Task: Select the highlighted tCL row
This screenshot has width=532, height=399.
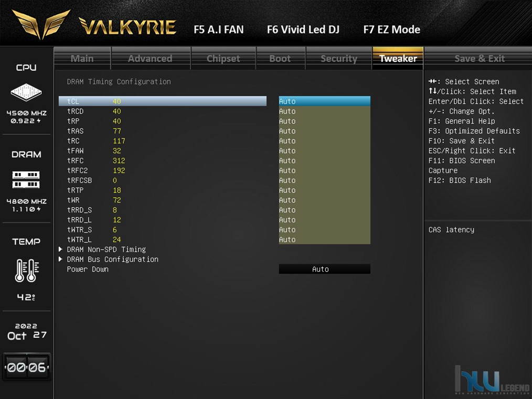Action: click(163, 101)
